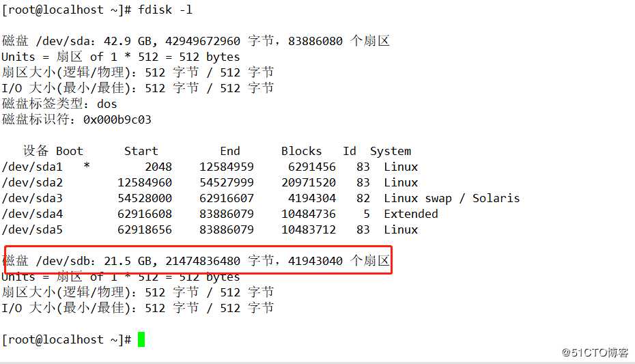Image resolution: width=635 pixels, height=364 pixels.
Task: Click End value 12584959
Action: pos(227,167)
